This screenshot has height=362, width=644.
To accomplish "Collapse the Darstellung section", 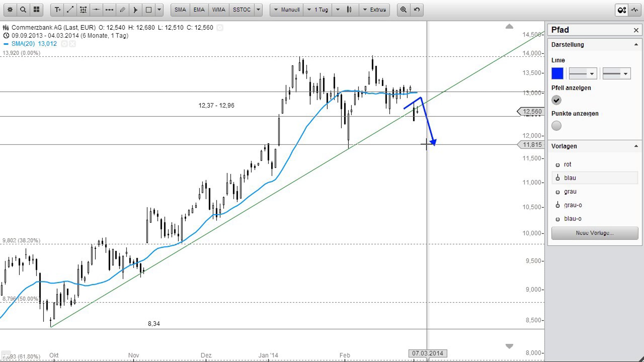I will [x=636, y=45].
